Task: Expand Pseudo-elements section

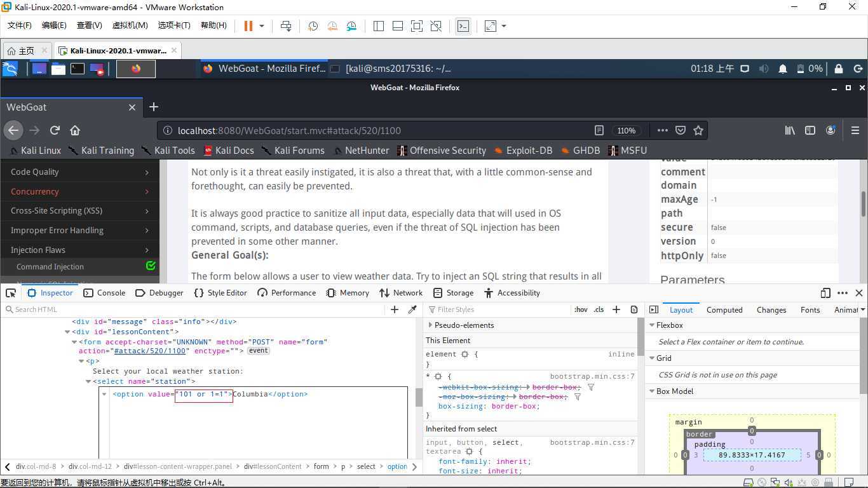Action: [430, 325]
